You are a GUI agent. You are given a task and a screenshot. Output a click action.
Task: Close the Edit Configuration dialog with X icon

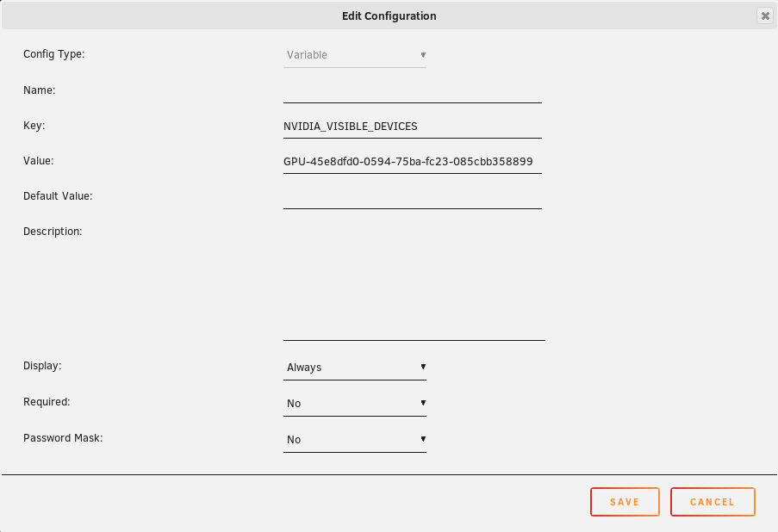click(764, 15)
